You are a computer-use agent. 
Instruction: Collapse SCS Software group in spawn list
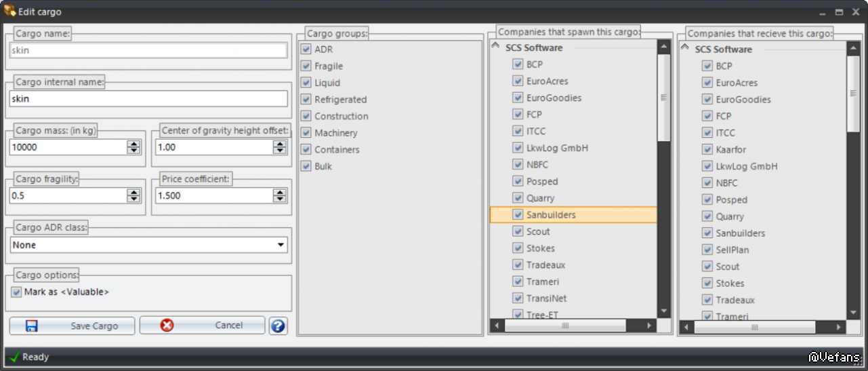point(495,47)
